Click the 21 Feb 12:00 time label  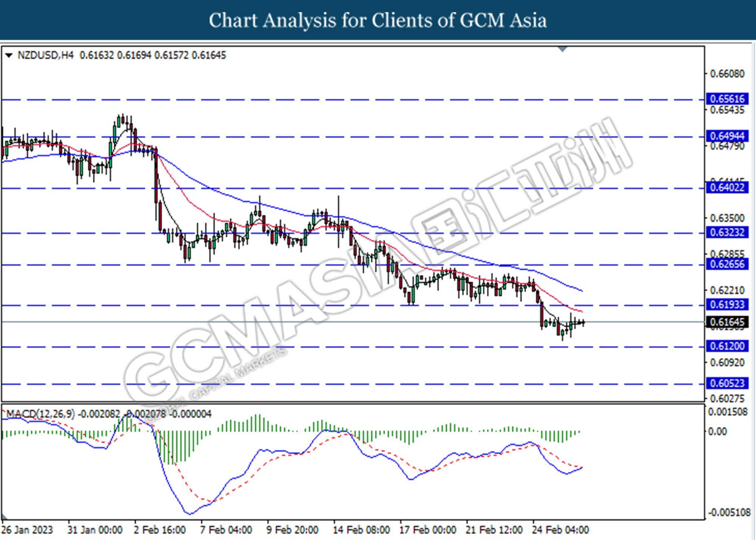[494, 530]
